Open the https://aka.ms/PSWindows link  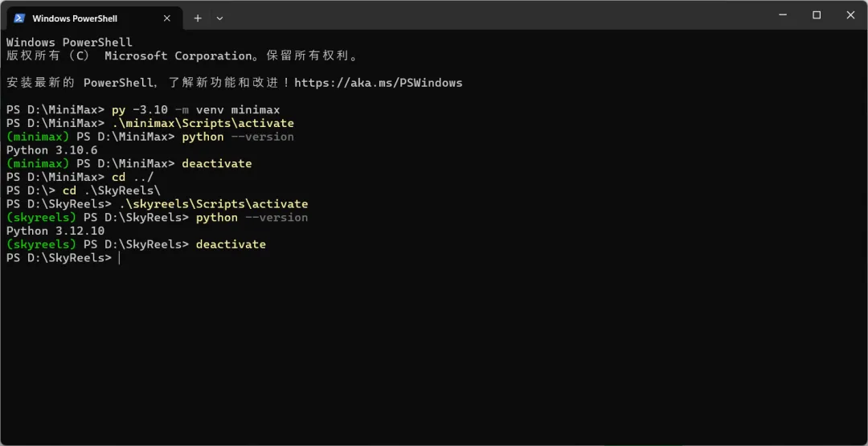coord(379,83)
